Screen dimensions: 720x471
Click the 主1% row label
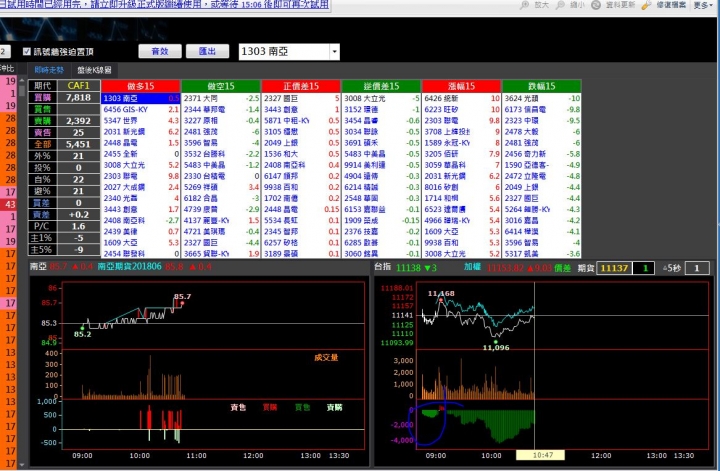(43, 238)
